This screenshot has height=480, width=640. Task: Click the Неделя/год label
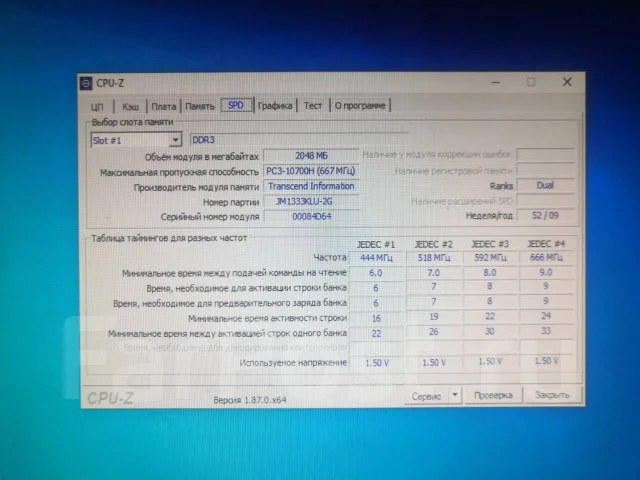pos(489,216)
